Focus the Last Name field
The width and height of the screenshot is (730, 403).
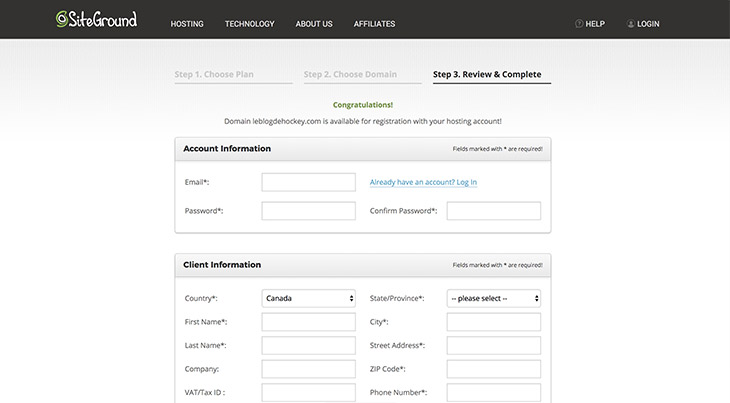coord(309,345)
